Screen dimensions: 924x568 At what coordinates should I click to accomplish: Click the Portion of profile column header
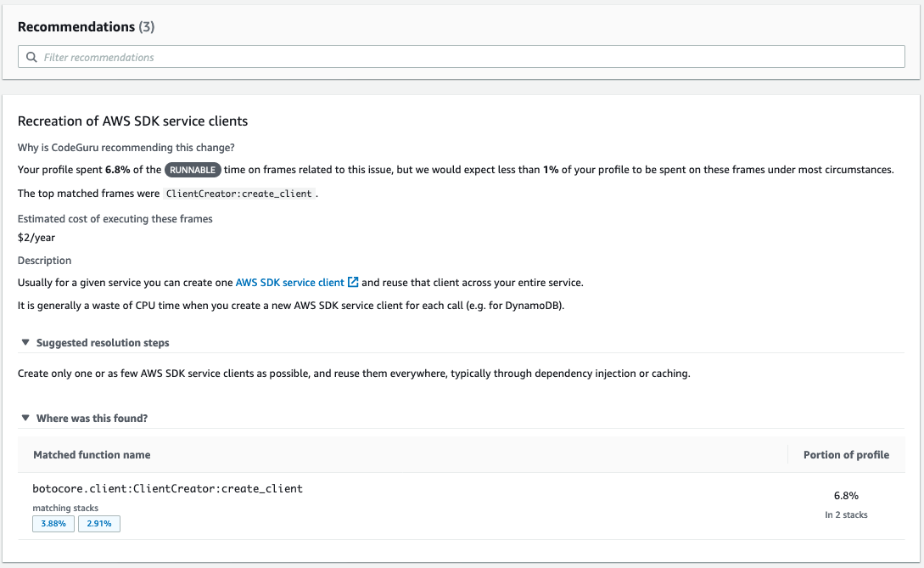point(846,454)
